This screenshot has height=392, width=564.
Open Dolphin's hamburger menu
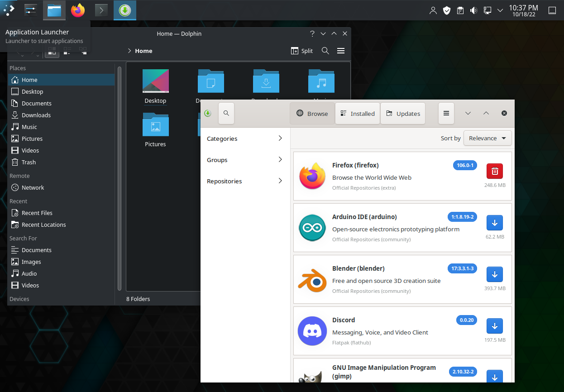pyautogui.click(x=341, y=51)
